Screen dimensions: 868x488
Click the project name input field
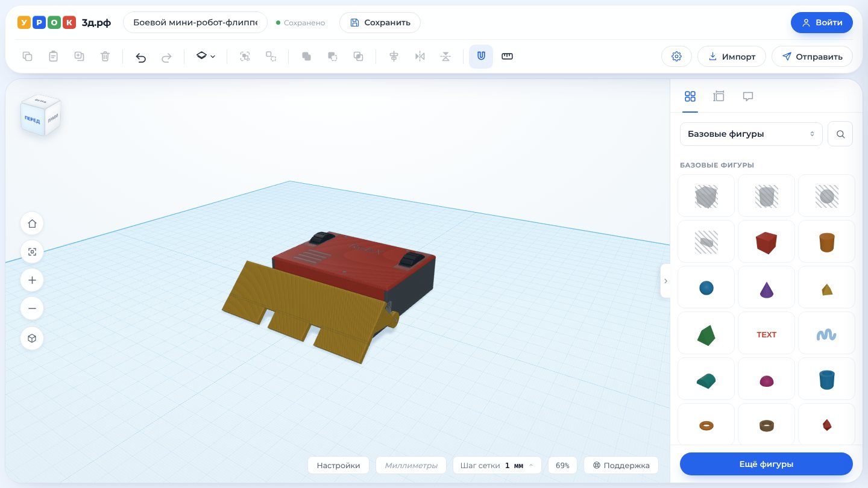[195, 23]
